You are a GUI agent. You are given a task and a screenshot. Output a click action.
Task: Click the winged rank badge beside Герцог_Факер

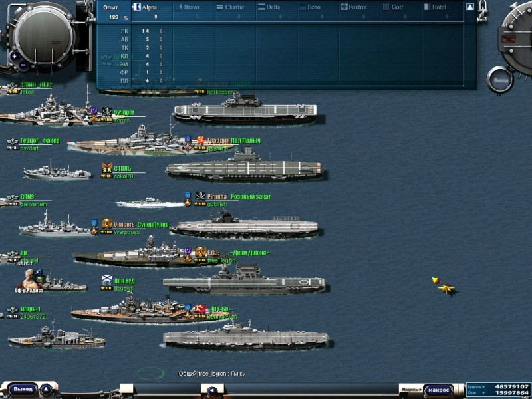(x=12, y=141)
